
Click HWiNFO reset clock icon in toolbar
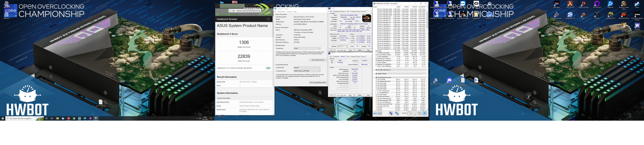point(409,113)
